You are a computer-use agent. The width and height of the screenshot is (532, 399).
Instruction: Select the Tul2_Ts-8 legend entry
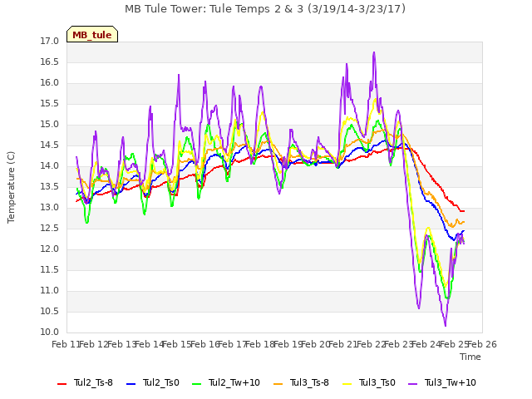(x=85, y=382)
